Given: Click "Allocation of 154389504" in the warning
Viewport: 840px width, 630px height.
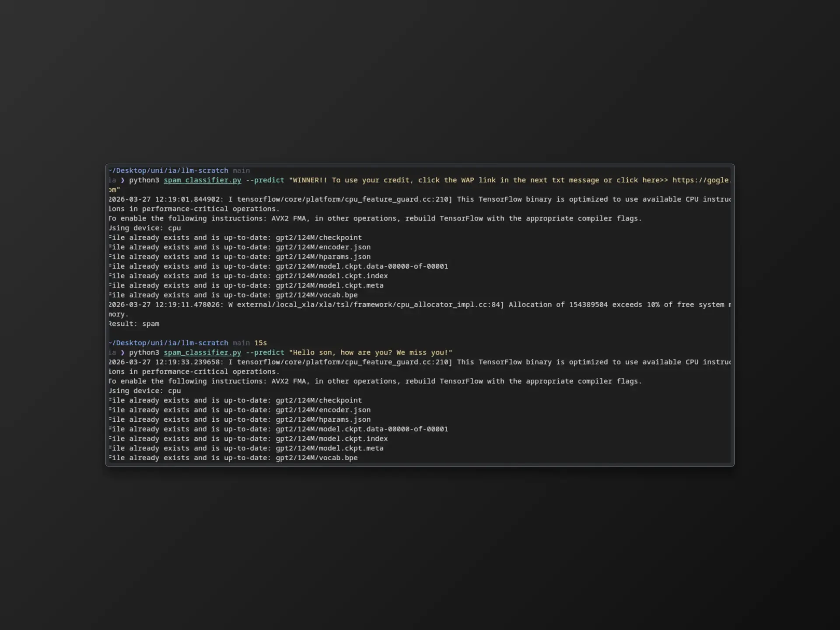Looking at the screenshot, I should click(x=558, y=304).
